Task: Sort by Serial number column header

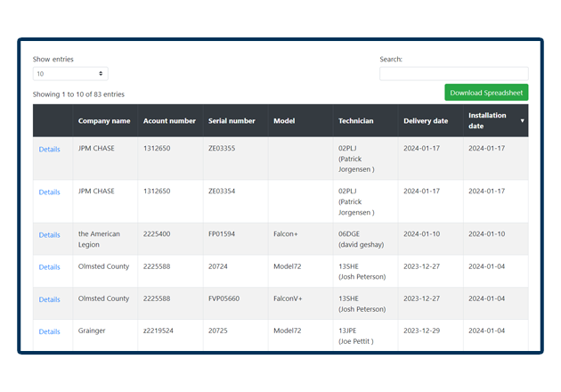Action: (x=232, y=121)
